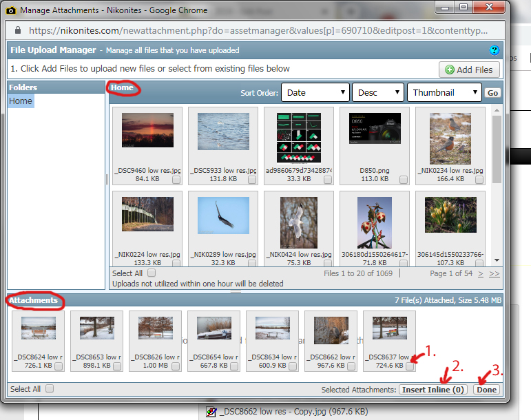The image size is (531, 420).
Task: Select the _DSC8624 snowy bench attachment thumbnail
Action: [x=38, y=333]
